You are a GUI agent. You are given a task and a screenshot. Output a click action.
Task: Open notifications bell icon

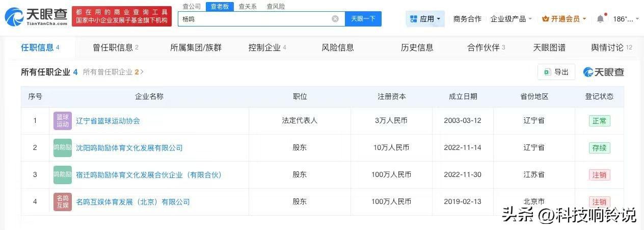pyautogui.click(x=601, y=19)
